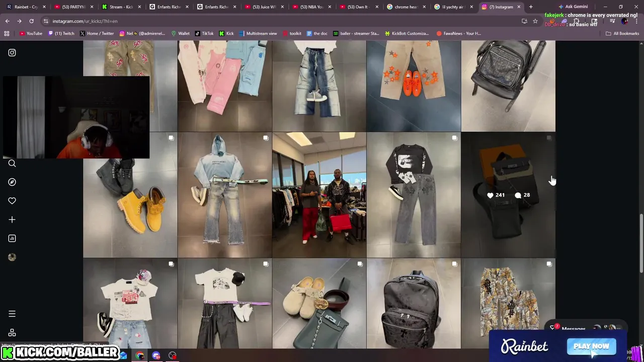The width and height of the screenshot is (644, 362).
Task: Open the white tee with denim shorts post
Action: [x=130, y=304]
